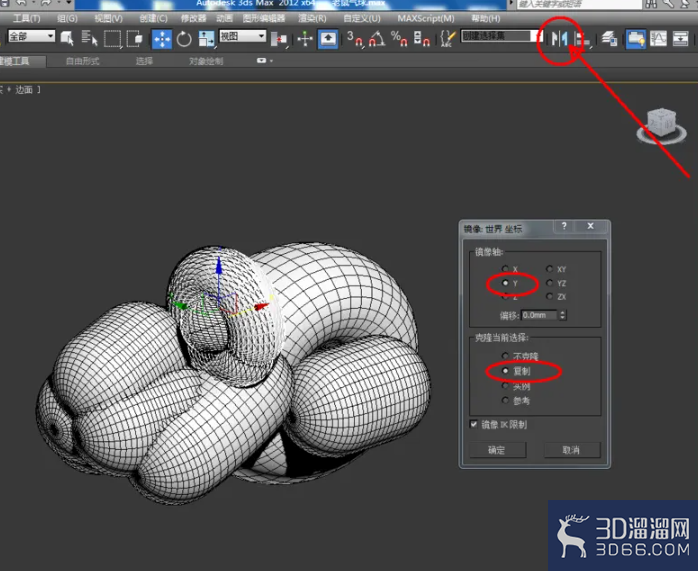This screenshot has height=571, width=698.
Task: Open the Curve Editor icon
Action: [x=658, y=39]
